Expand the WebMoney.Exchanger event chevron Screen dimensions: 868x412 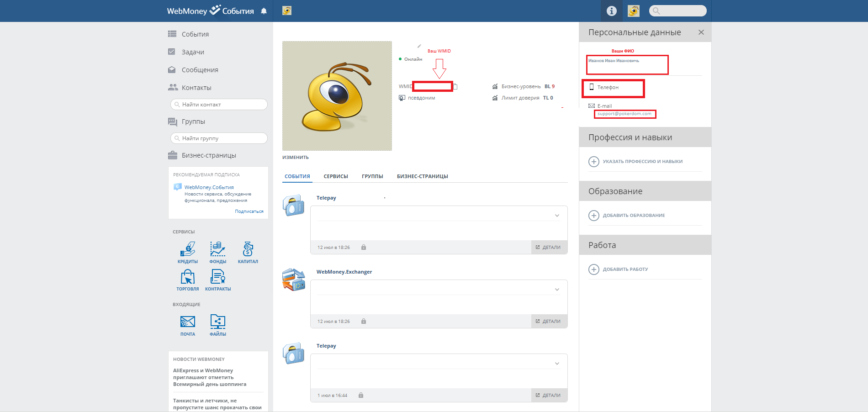point(557,290)
